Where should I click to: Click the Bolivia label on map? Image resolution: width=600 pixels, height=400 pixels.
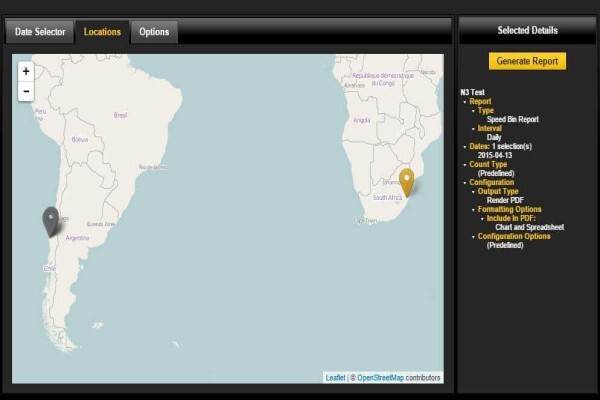[x=80, y=140]
